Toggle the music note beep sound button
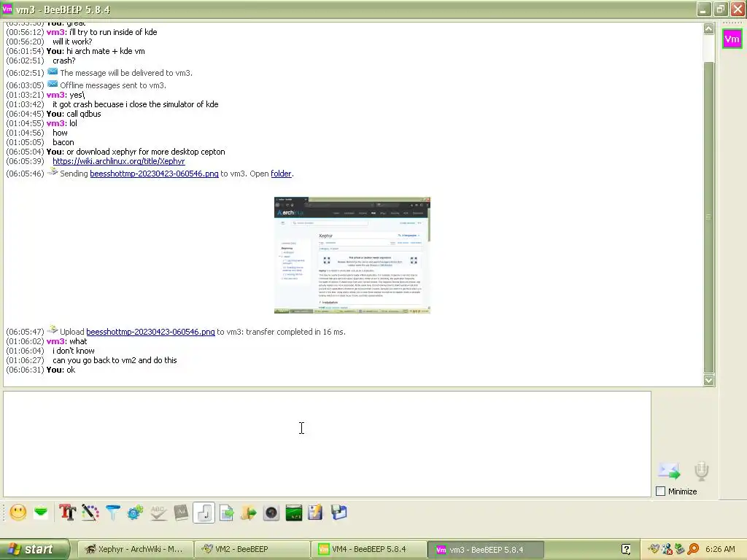The height and width of the screenshot is (560, 747). click(204, 513)
